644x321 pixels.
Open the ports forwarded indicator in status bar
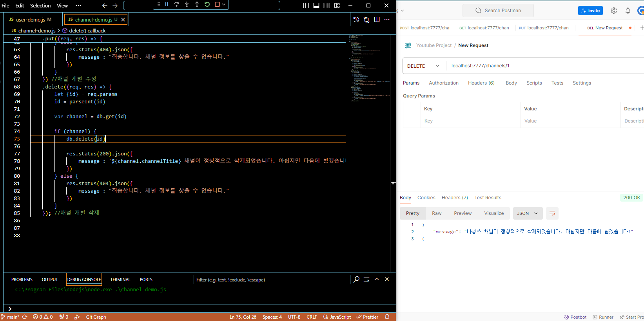coord(64,317)
